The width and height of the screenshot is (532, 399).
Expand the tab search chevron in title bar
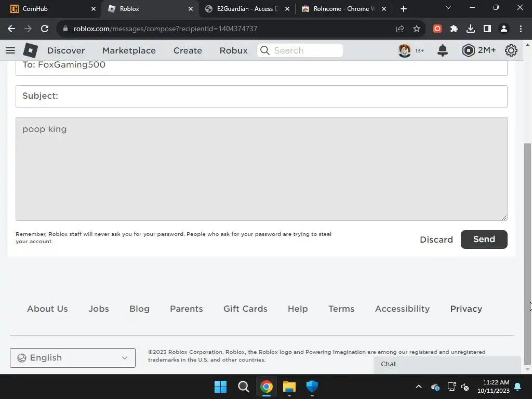[448, 7]
